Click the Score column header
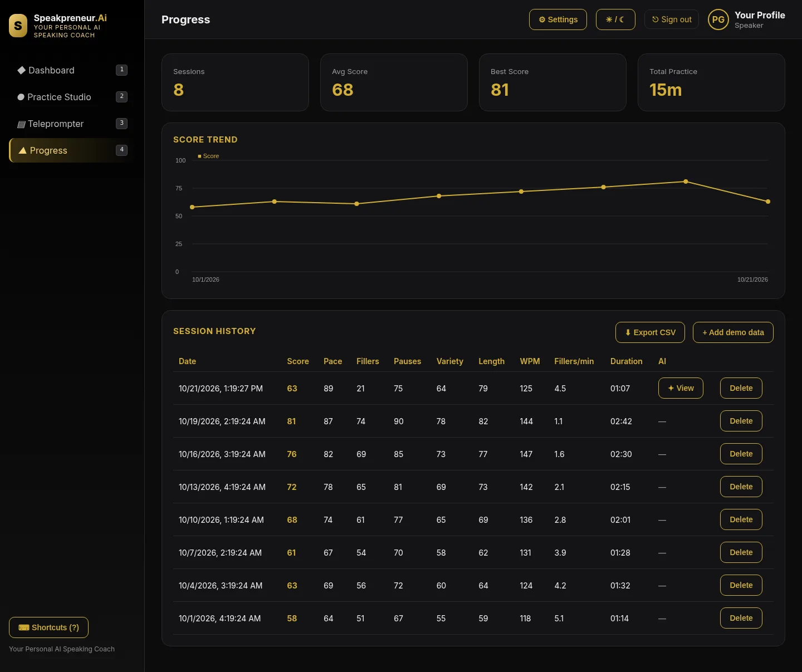 [298, 361]
